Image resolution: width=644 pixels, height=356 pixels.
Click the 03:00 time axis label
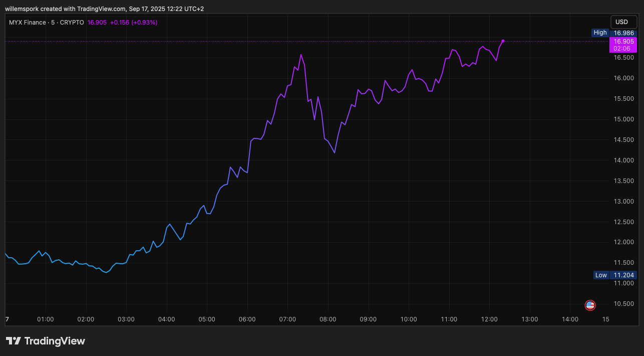126,319
